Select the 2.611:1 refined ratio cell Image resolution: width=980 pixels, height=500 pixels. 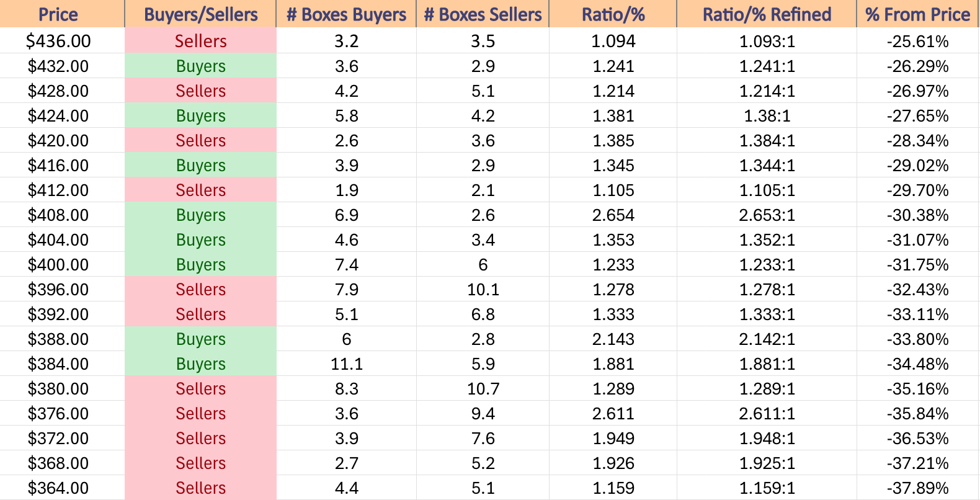(767, 413)
